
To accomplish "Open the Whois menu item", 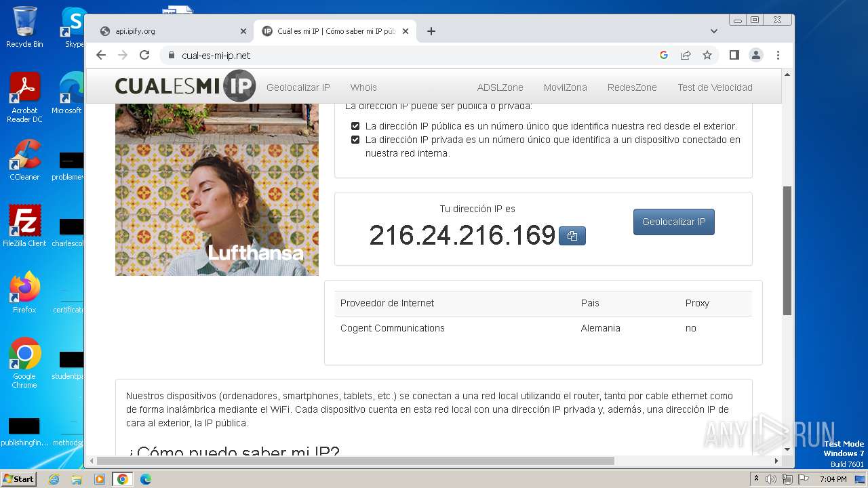I will [363, 87].
